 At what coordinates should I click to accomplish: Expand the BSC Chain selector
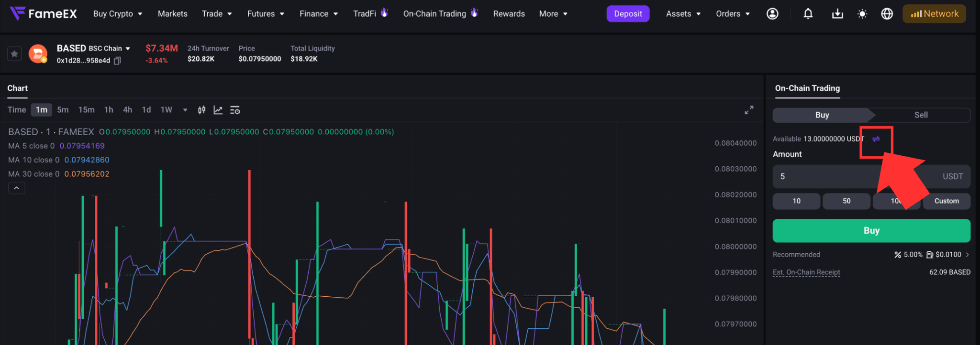click(x=110, y=48)
